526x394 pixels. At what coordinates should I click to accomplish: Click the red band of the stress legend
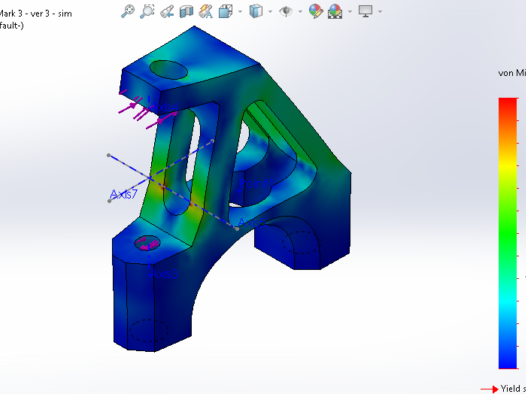pos(508,107)
